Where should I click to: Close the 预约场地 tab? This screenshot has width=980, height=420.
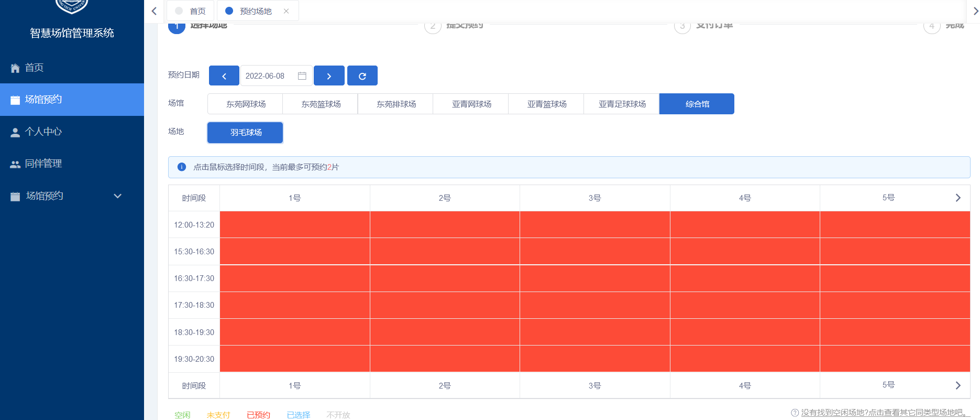[286, 11]
